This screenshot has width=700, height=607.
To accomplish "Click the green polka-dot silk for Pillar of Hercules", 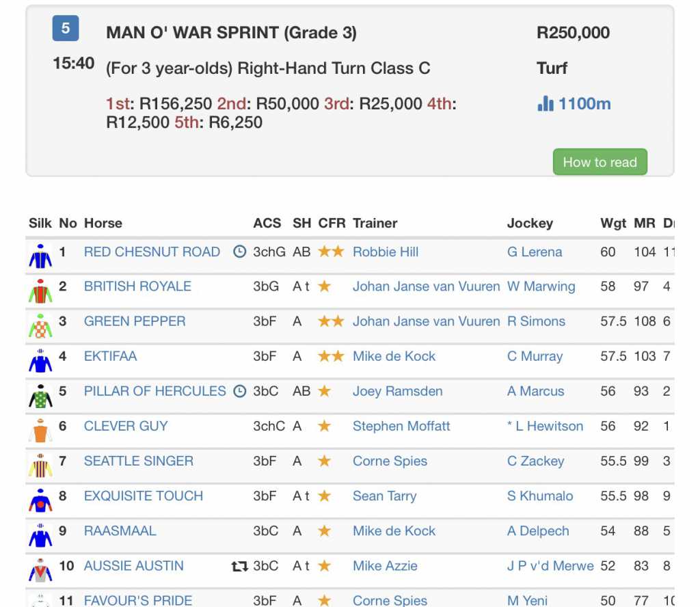I will [x=40, y=394].
